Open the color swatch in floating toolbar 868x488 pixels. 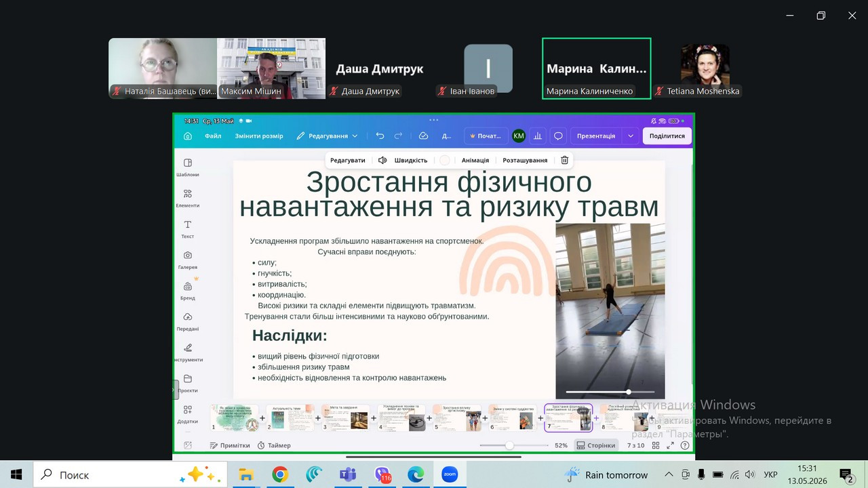(445, 161)
